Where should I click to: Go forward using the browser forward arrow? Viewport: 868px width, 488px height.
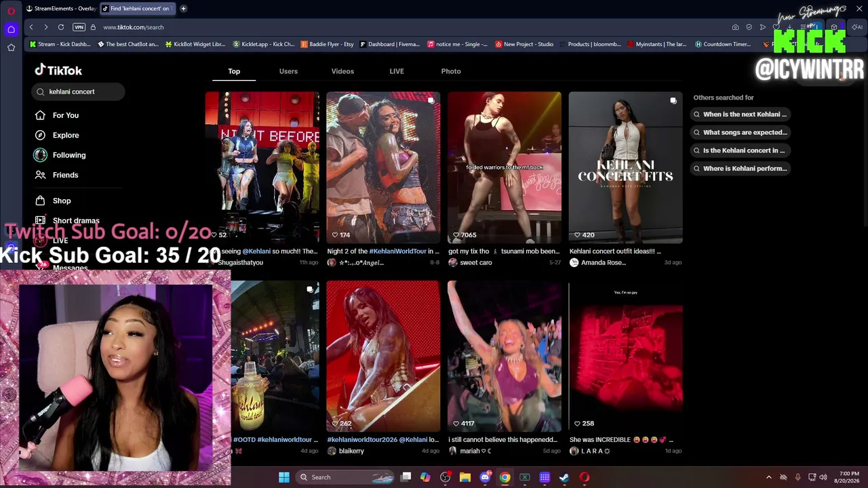(x=45, y=27)
